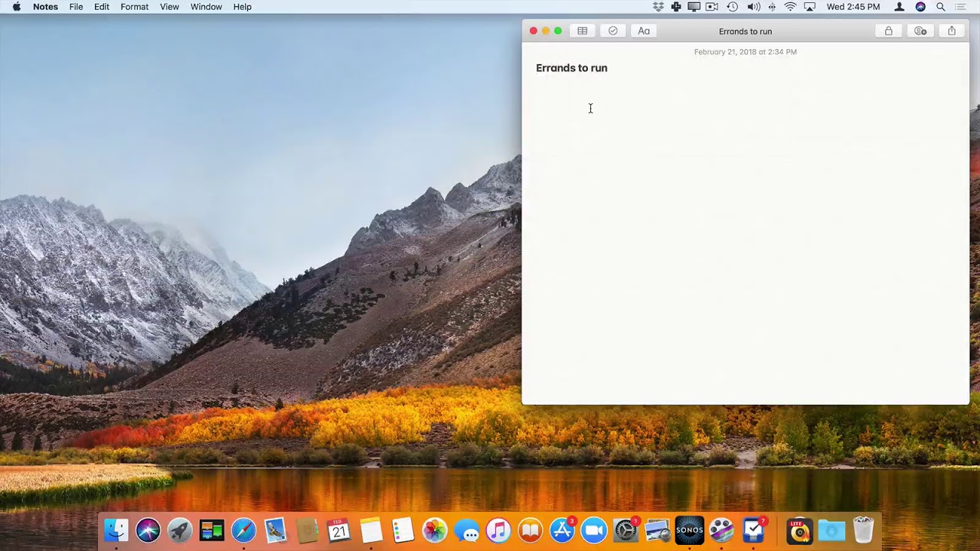Click the "Errands to run" window title

[745, 31]
